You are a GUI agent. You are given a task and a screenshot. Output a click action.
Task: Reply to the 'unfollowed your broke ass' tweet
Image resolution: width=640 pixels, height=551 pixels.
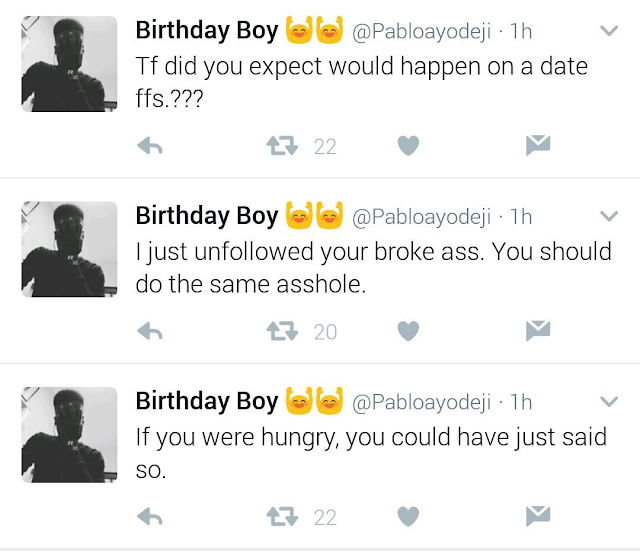pos(150,331)
